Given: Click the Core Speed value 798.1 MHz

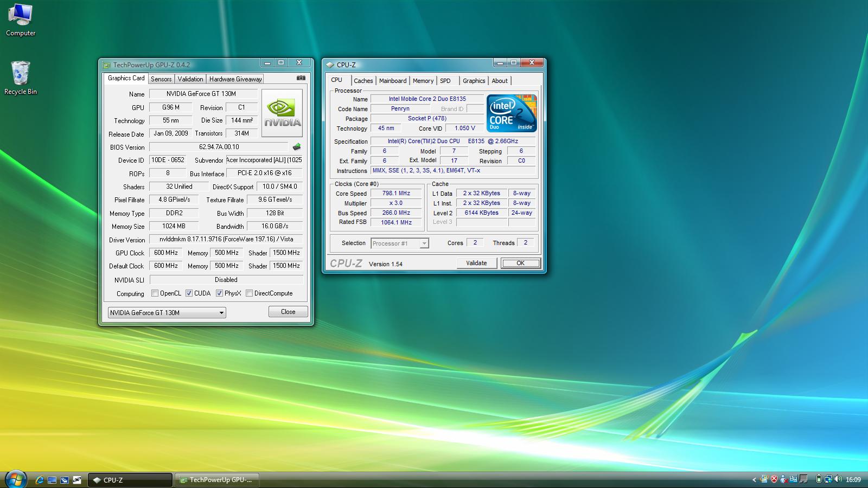Looking at the screenshot, I should (396, 193).
